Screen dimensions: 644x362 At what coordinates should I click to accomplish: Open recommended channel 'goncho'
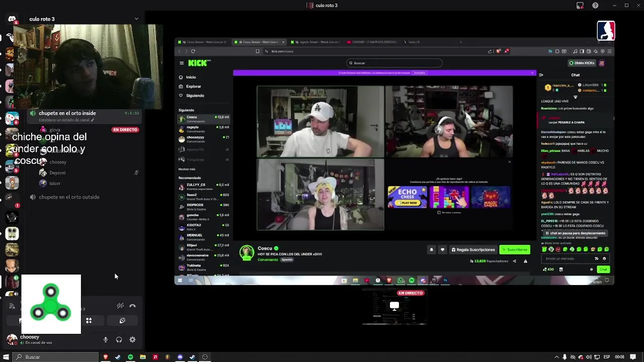pyautogui.click(x=204, y=217)
